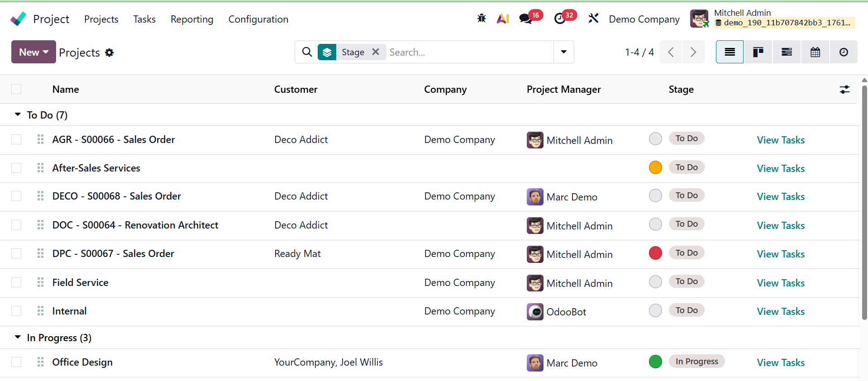Open the search options dropdown arrow
Screen dimensions: 868x381
(563, 52)
